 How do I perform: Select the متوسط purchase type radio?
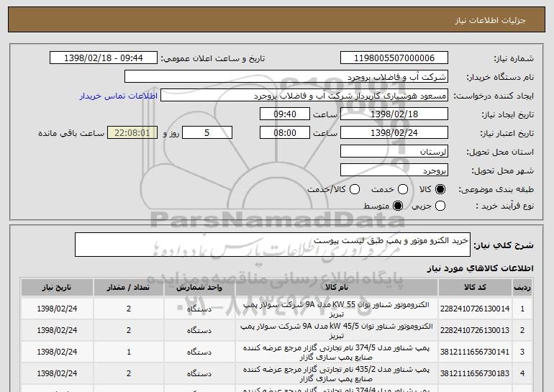tap(398, 206)
